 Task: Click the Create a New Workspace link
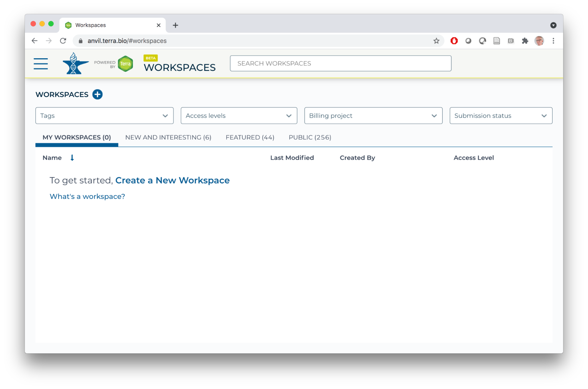(x=172, y=180)
